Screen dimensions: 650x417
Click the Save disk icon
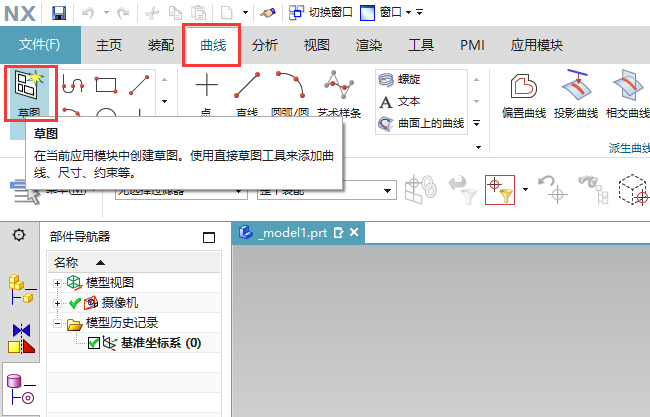coord(59,12)
